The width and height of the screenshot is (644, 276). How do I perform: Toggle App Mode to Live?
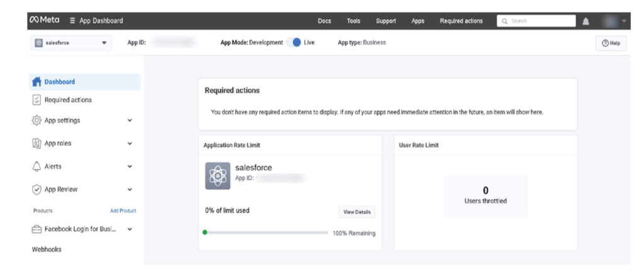(294, 42)
